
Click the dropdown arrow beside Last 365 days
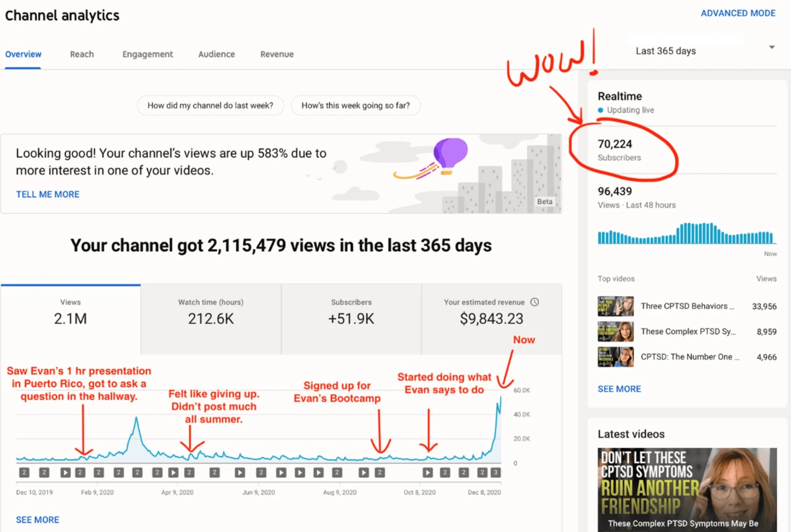coord(772,47)
